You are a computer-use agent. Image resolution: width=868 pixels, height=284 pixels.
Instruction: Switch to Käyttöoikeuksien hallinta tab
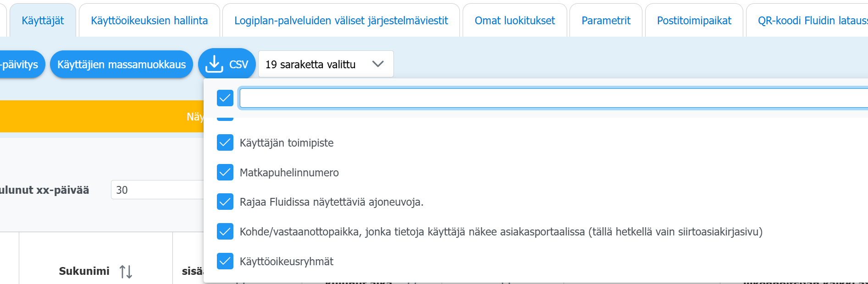click(149, 21)
